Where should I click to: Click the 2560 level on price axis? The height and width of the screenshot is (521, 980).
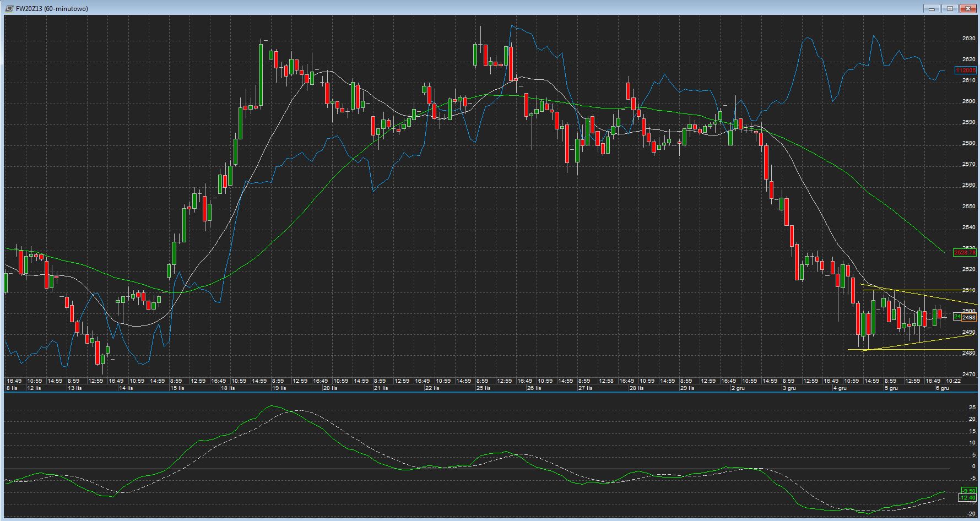(x=968, y=185)
